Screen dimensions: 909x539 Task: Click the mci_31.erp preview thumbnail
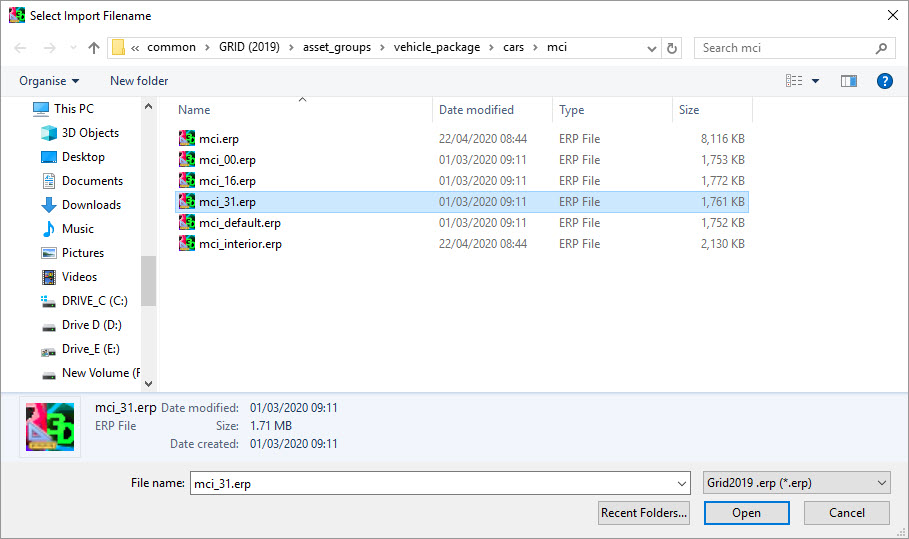click(50, 427)
